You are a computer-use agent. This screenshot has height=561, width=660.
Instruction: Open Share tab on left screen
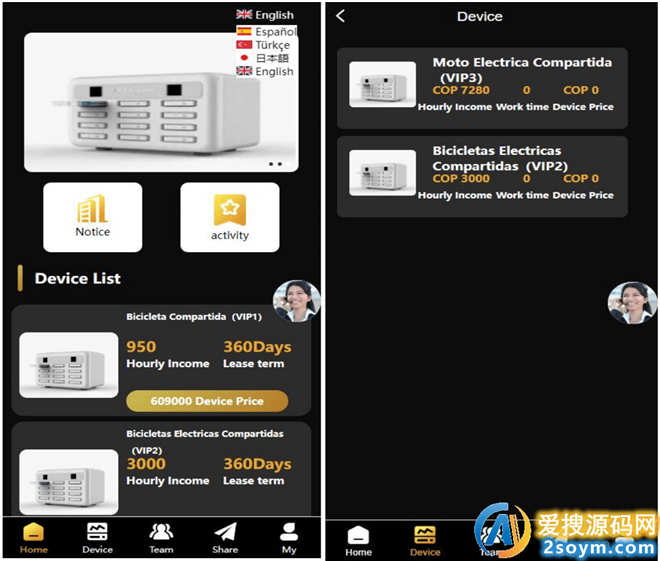click(x=225, y=538)
